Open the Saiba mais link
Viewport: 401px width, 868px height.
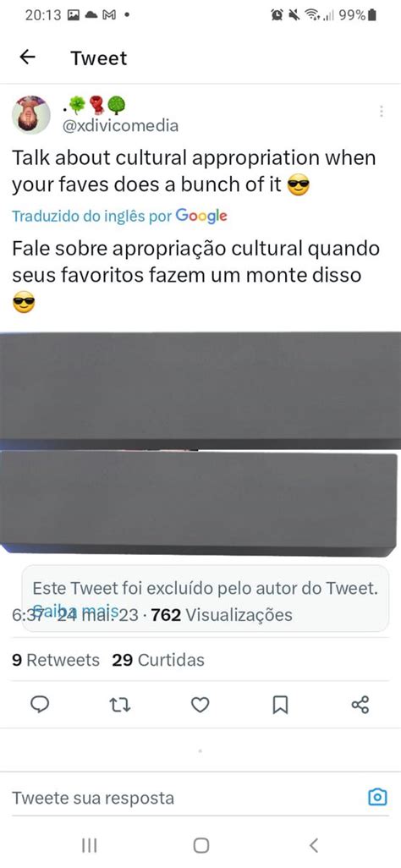pyautogui.click(x=76, y=611)
